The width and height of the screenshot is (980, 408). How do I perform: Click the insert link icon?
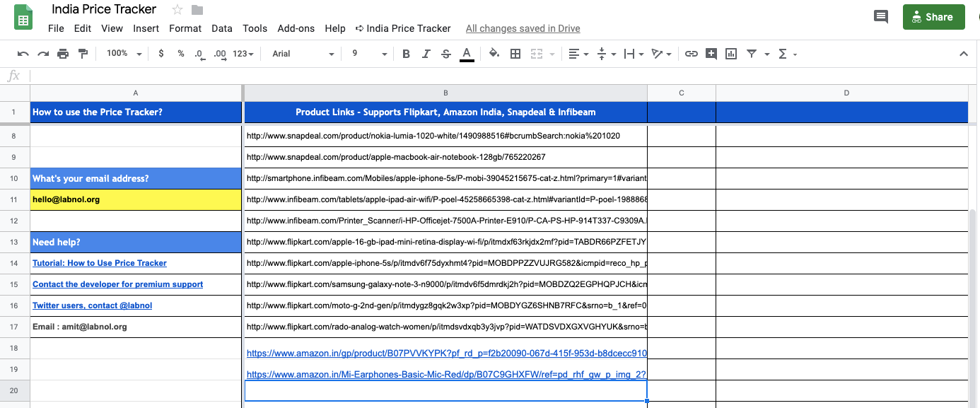(692, 54)
